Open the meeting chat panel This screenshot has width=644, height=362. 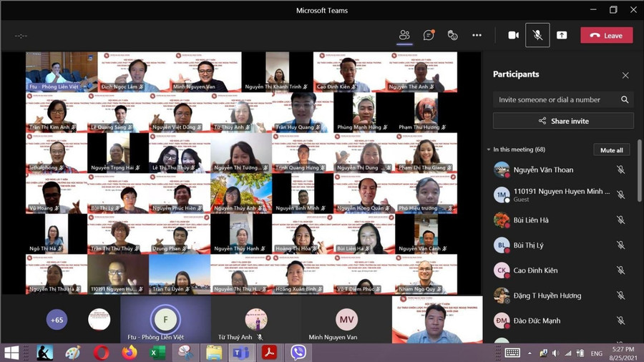(x=429, y=35)
